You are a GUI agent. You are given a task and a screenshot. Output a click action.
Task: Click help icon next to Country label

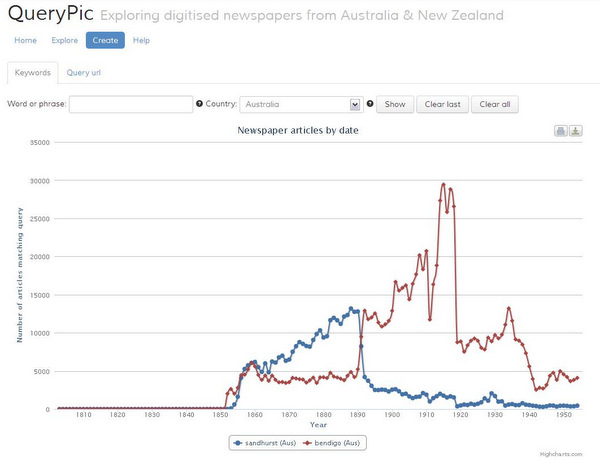pos(200,104)
